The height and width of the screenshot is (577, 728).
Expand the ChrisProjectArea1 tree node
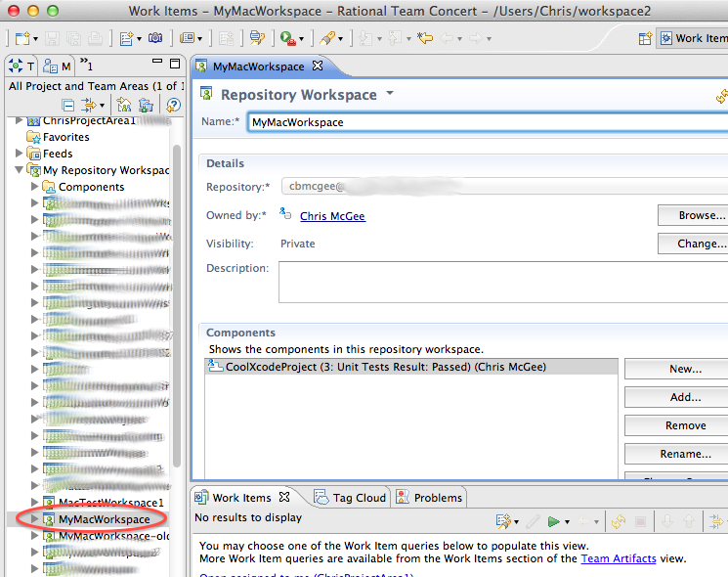(x=19, y=121)
